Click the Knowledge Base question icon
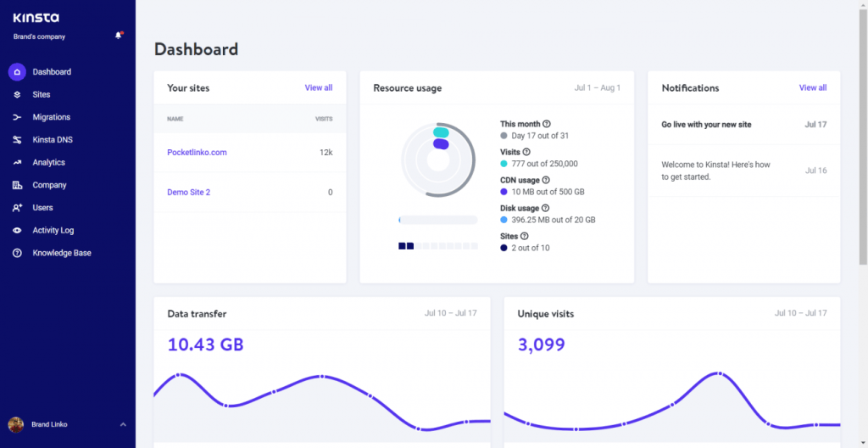868x448 pixels. coord(17,253)
